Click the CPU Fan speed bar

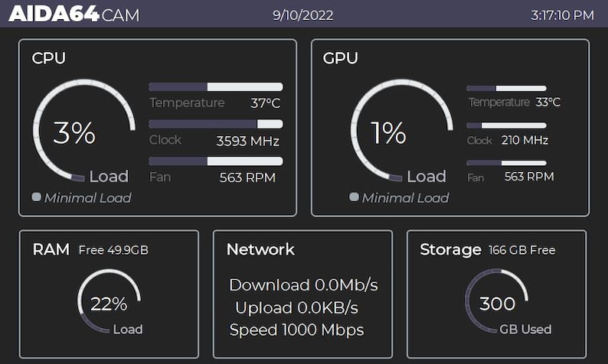pos(216,161)
